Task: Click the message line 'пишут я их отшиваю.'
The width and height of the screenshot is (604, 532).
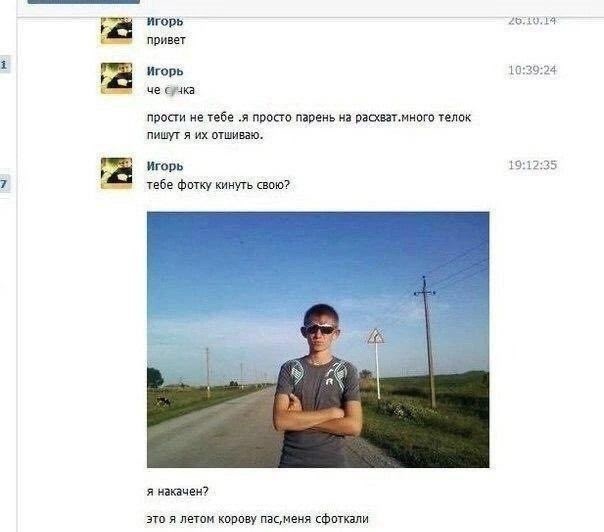Action: 205,135
